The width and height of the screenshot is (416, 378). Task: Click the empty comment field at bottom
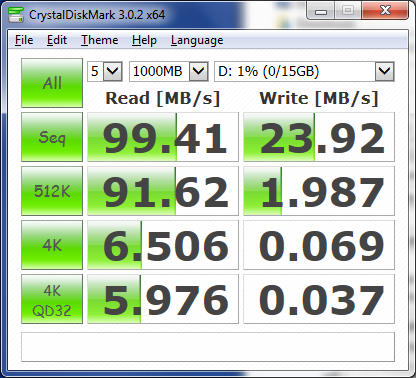click(208, 347)
